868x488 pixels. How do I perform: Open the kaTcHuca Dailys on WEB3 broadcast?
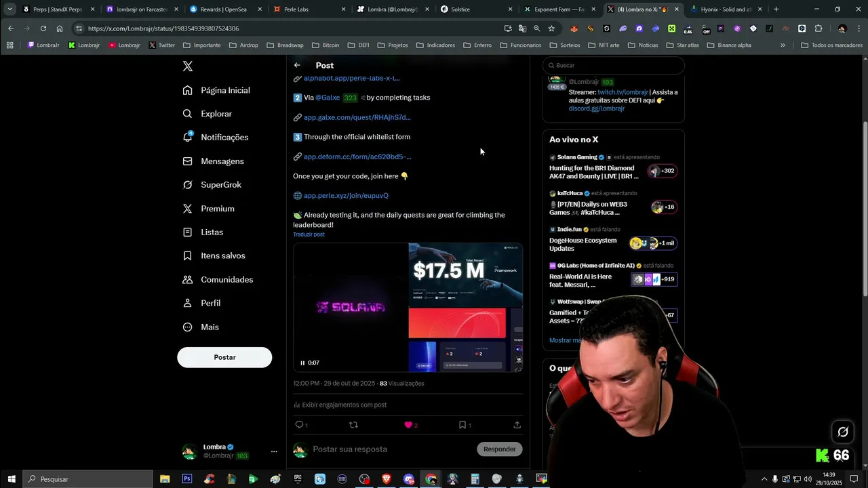click(x=613, y=203)
